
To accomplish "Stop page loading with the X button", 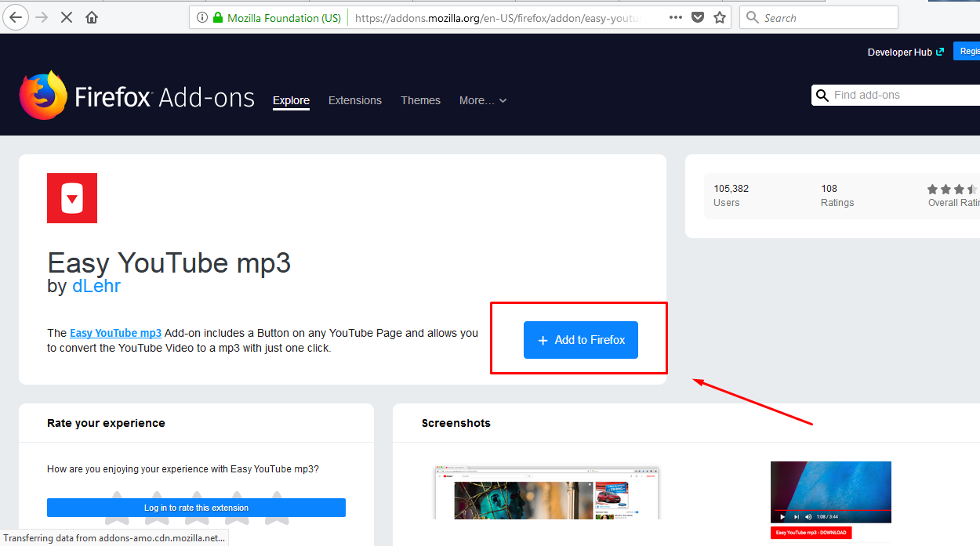I will pyautogui.click(x=67, y=17).
